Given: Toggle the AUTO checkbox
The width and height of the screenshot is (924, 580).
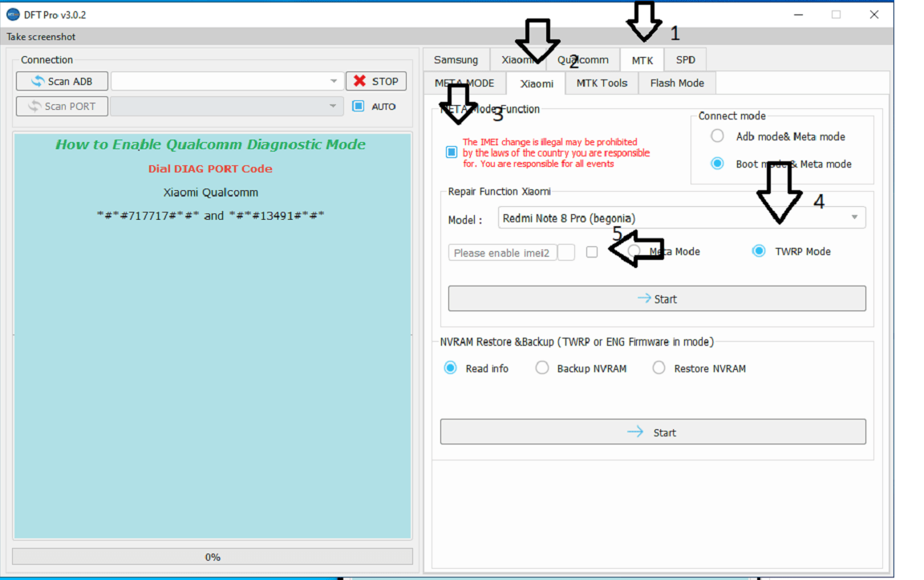Looking at the screenshot, I should (x=359, y=106).
